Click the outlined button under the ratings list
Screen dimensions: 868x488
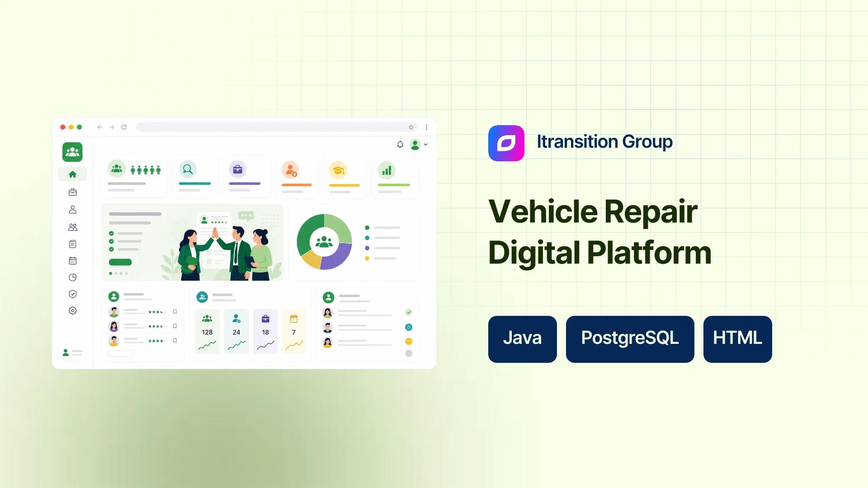pos(120,353)
